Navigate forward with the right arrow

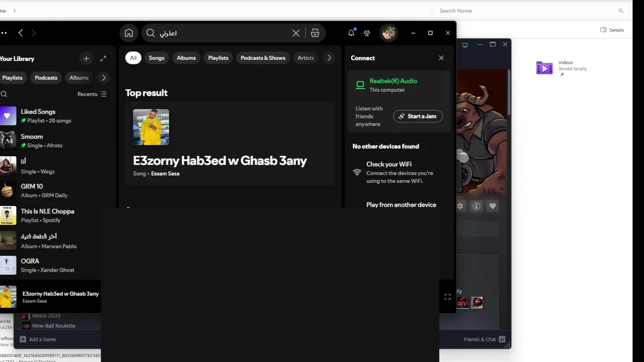click(34, 33)
